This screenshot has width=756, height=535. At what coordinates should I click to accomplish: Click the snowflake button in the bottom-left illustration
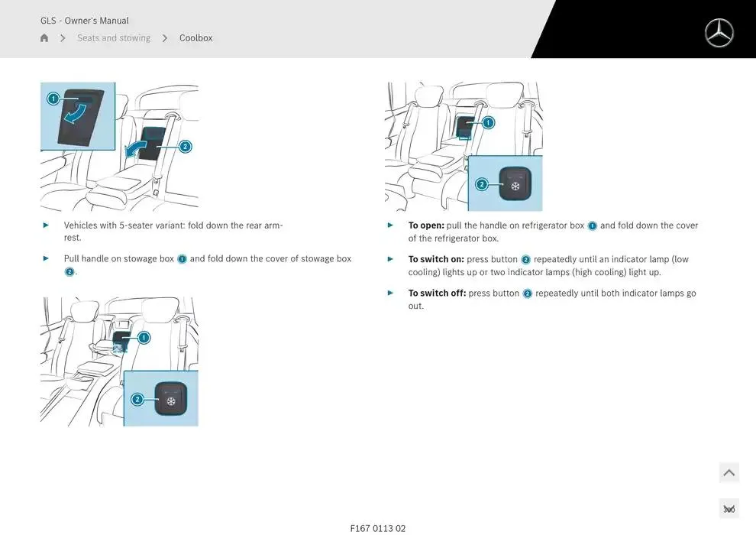tap(170, 400)
